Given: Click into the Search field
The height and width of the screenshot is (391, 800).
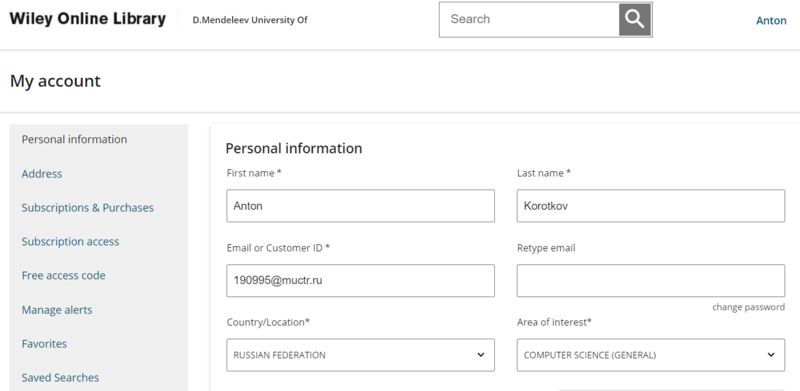Looking at the screenshot, I should [x=529, y=19].
